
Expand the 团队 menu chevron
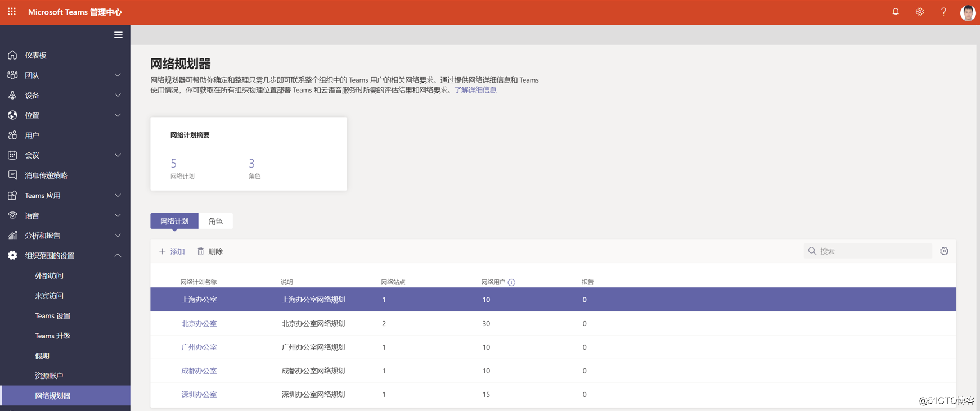coord(118,75)
